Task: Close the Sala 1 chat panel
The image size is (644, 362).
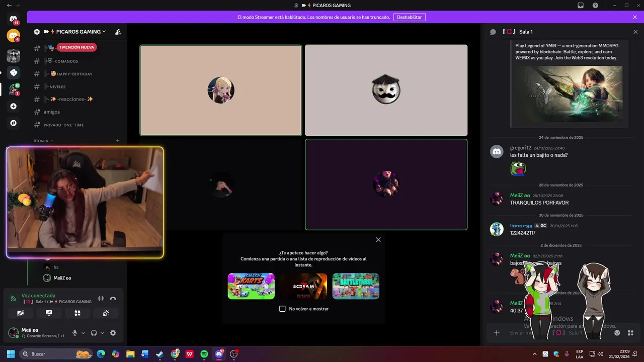Action: coord(635,32)
